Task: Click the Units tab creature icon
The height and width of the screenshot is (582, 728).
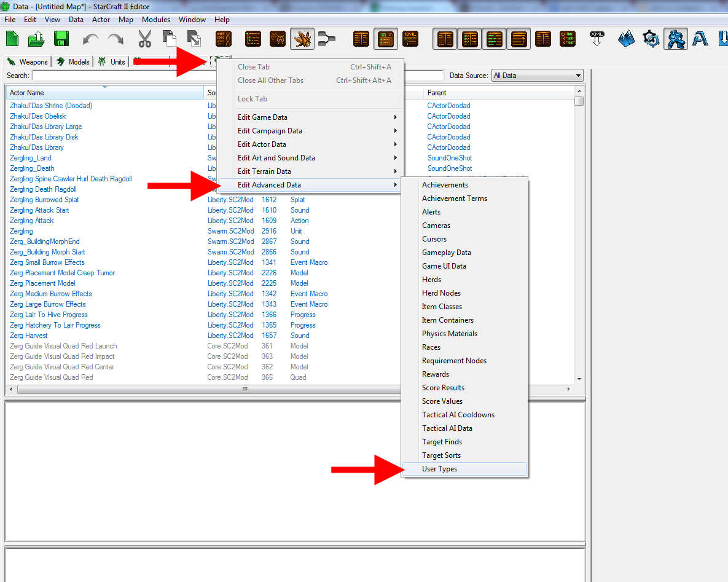Action: coord(102,62)
